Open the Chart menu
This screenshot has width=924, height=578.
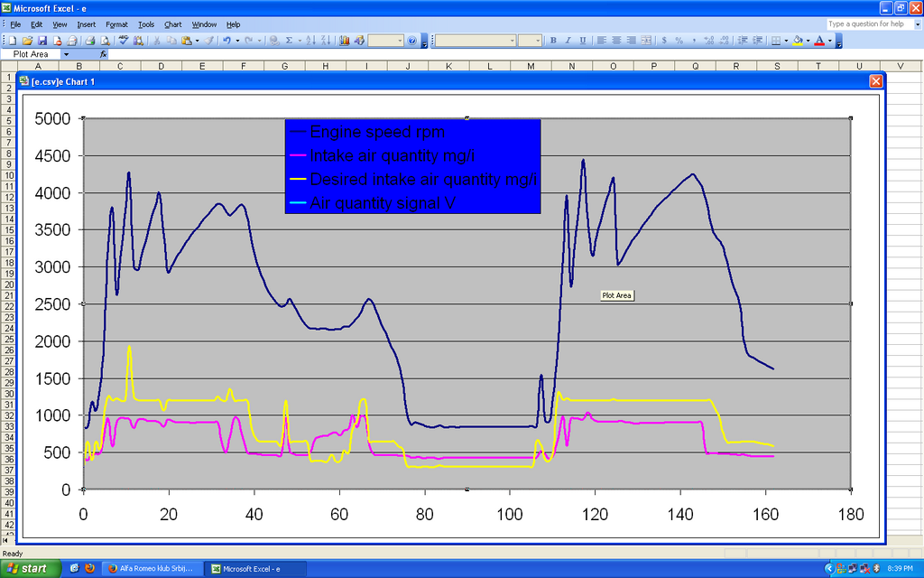[172, 24]
